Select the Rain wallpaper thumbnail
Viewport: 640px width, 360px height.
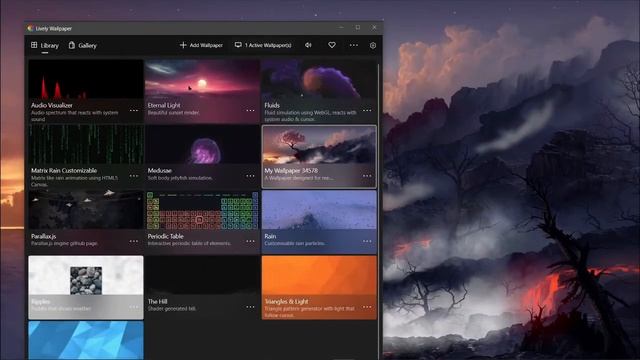point(319,210)
